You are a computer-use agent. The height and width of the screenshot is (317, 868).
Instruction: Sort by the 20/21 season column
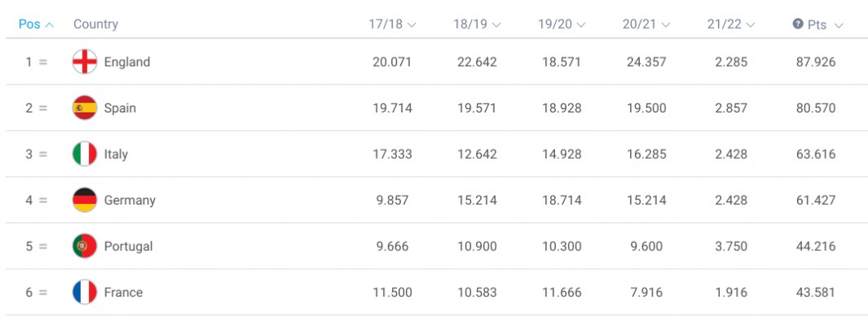(646, 24)
